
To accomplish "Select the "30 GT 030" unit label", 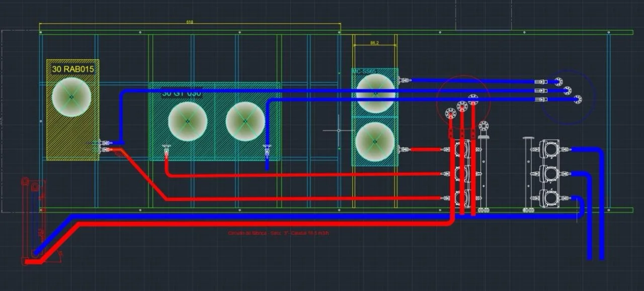I will coord(182,94).
